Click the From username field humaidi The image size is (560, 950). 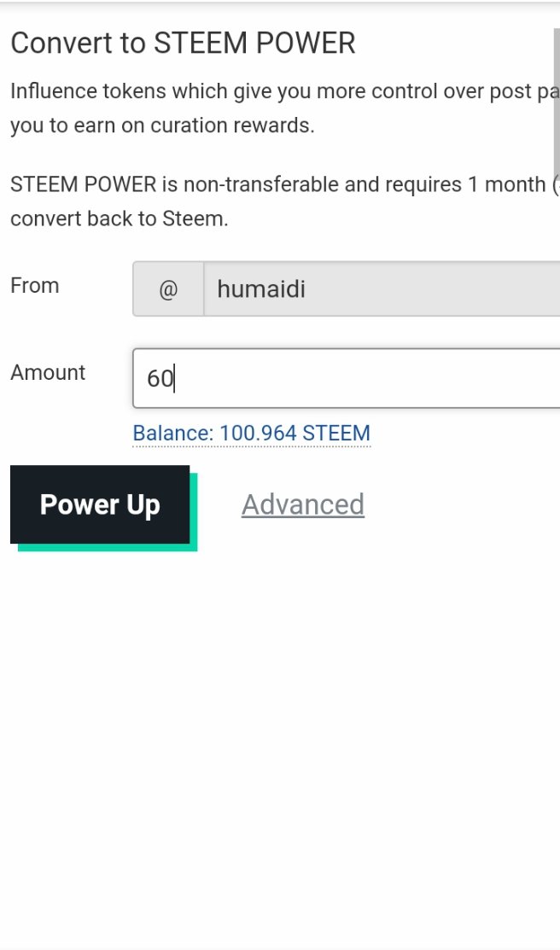pos(382,289)
